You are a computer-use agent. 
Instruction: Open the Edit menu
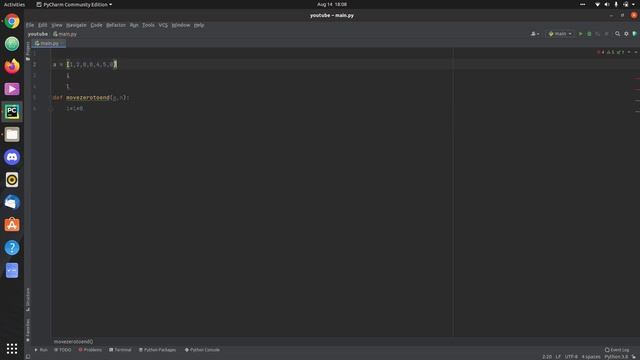pos(42,25)
